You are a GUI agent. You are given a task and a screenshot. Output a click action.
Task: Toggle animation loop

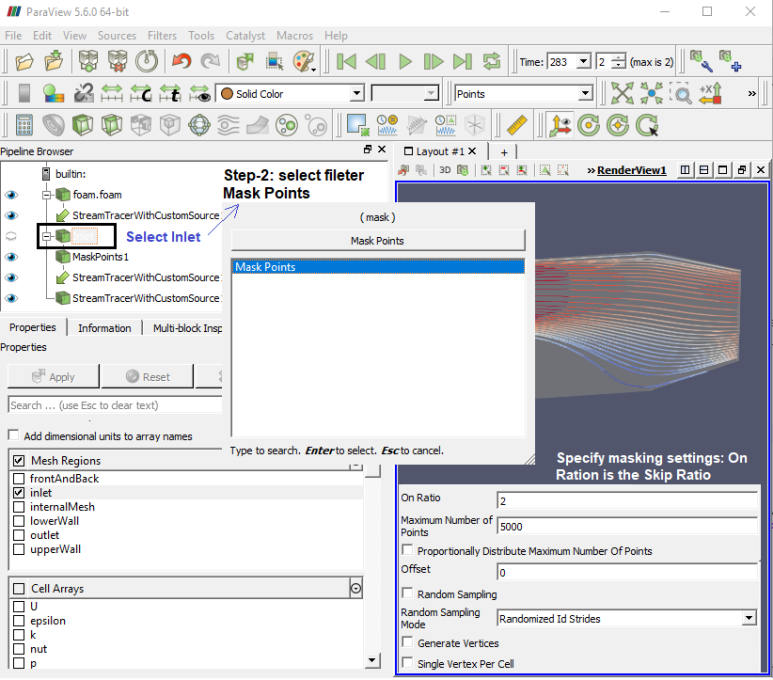[x=492, y=62]
